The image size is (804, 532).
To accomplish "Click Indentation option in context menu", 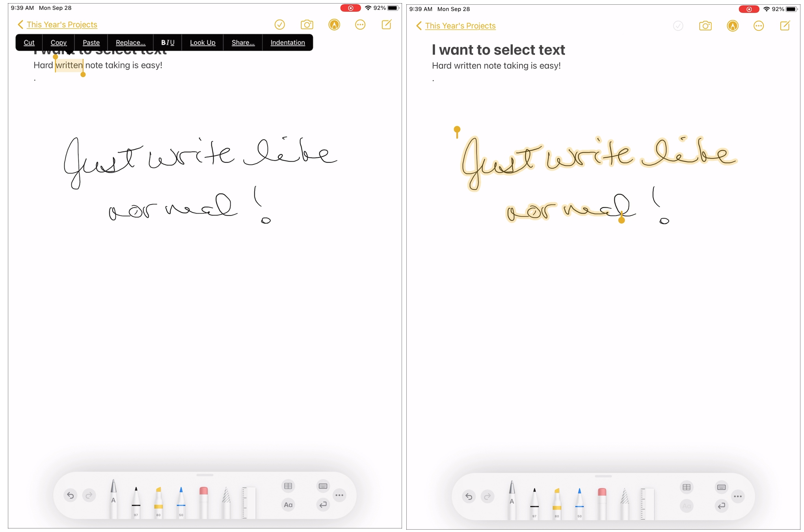I will [x=288, y=42].
